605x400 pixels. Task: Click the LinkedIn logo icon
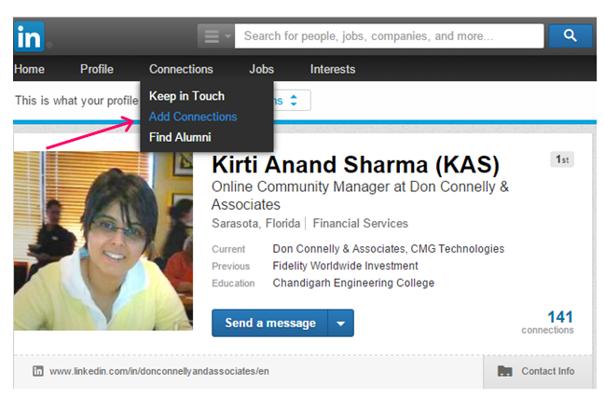pos(28,37)
